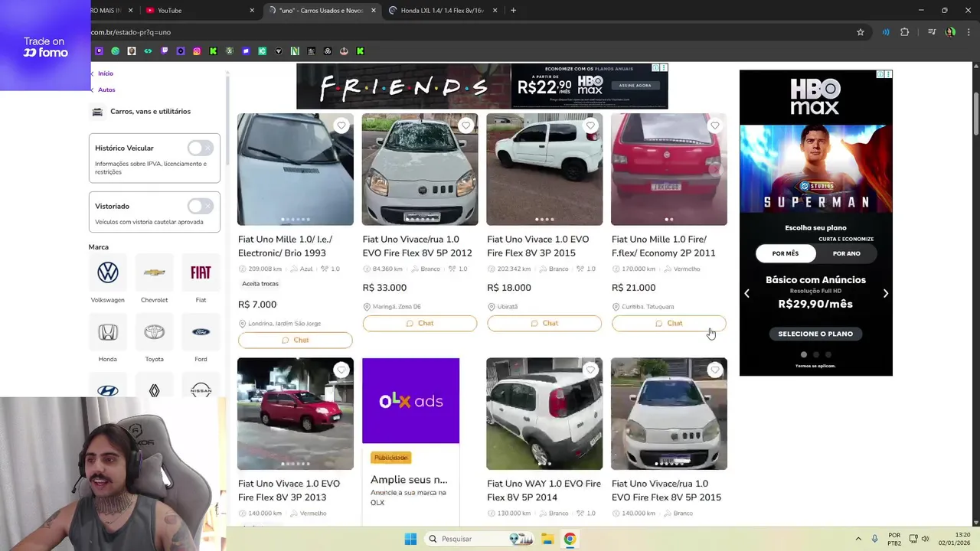Filter by the Honda brand logo
Image resolution: width=980 pixels, height=551 pixels.
point(108,332)
